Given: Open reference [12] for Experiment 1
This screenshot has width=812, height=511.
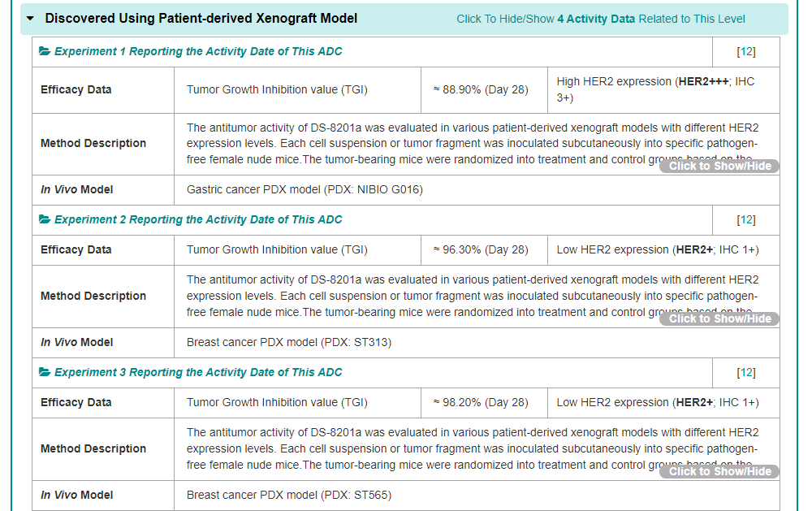Looking at the screenshot, I should point(745,51).
